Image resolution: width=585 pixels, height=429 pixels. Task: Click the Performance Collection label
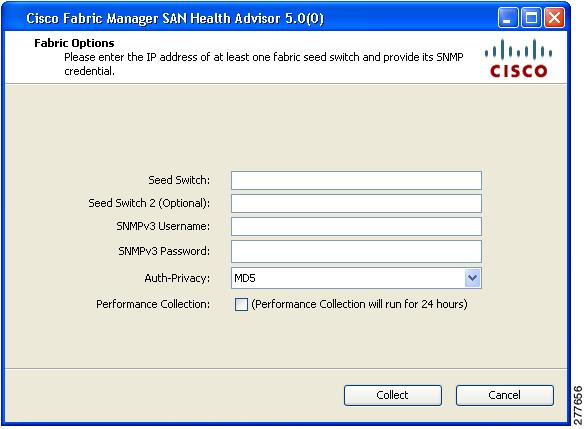(x=153, y=304)
